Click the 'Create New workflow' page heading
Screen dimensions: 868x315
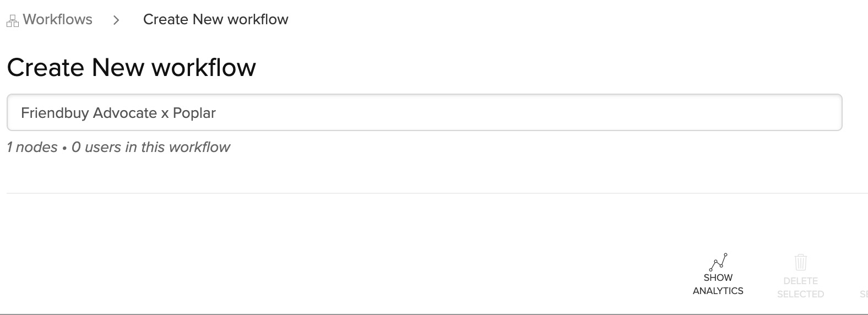tap(131, 68)
